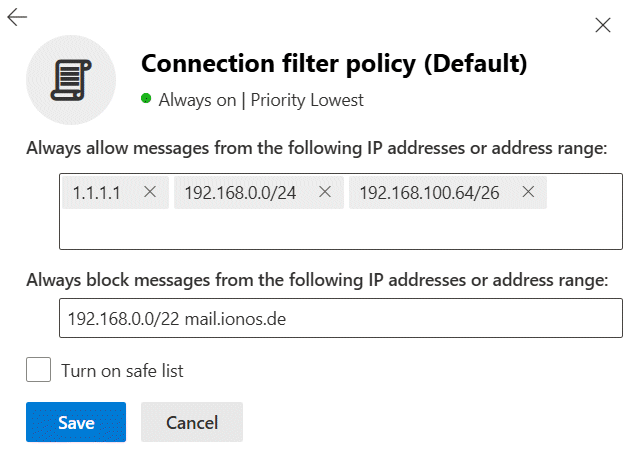The height and width of the screenshot is (453, 633).
Task: Click the Always on | Priority Lowest text
Action: [x=261, y=100]
